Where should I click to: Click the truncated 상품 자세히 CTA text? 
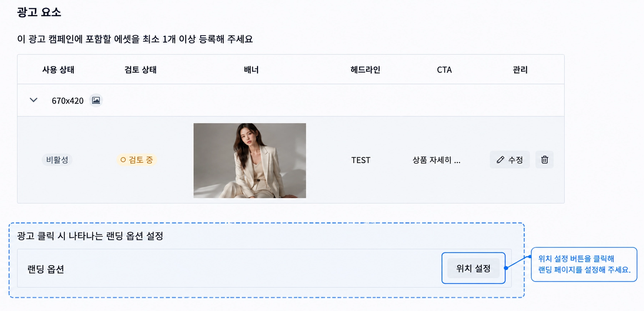(436, 160)
